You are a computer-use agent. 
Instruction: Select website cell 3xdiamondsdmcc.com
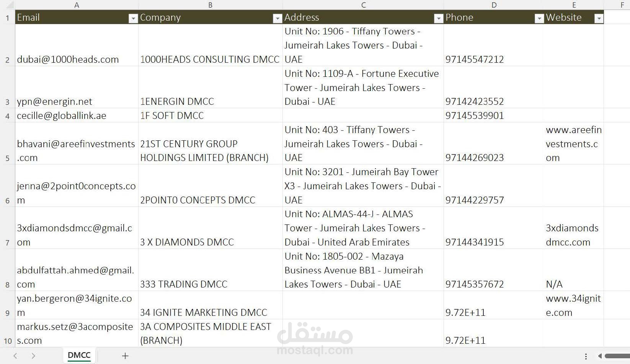click(574, 228)
